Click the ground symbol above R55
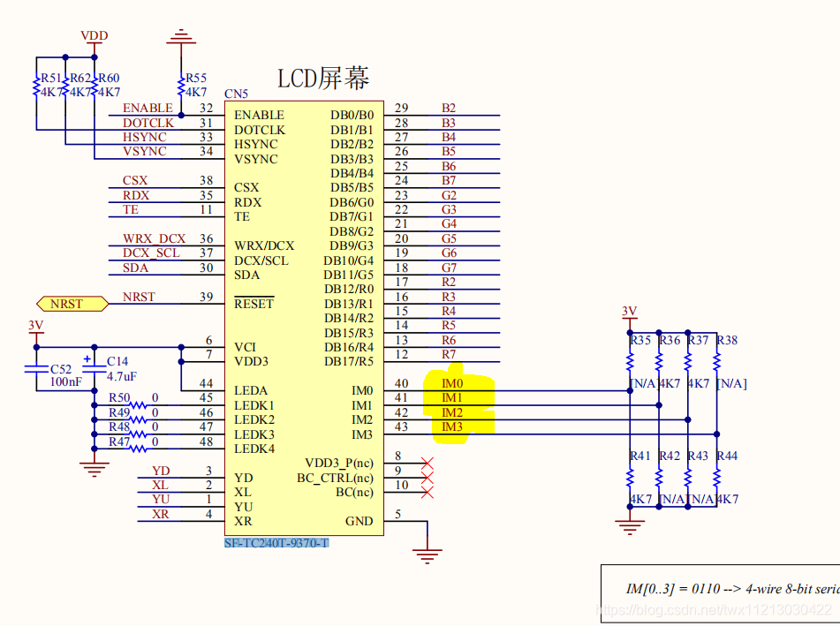 181,36
